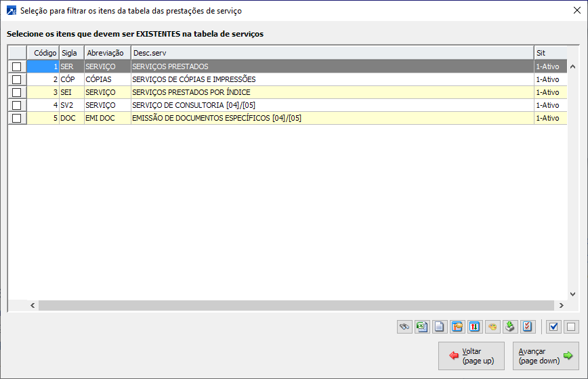Click the DOC sigla cell
The image size is (588, 379).
(x=72, y=118)
